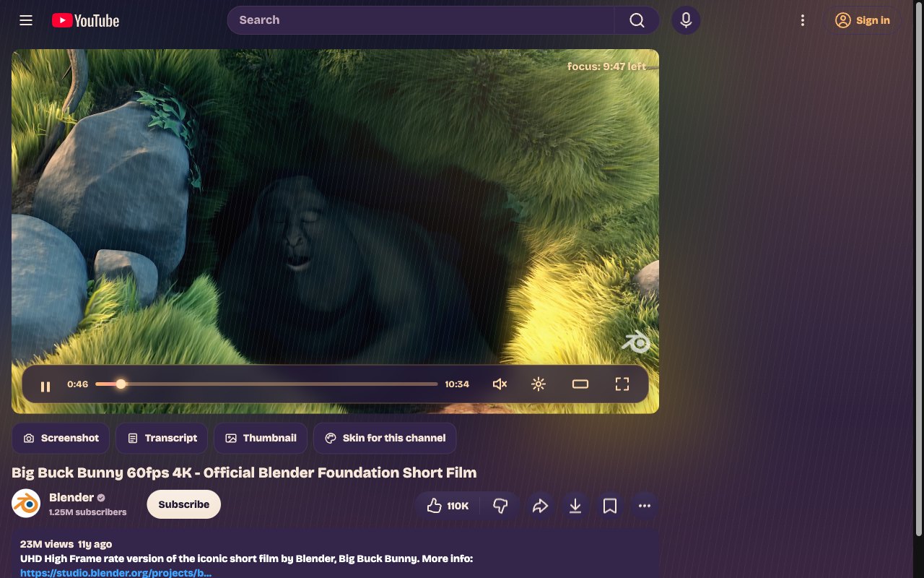
Task: Click the 0:46 elapsed time label
Action: [77, 384]
